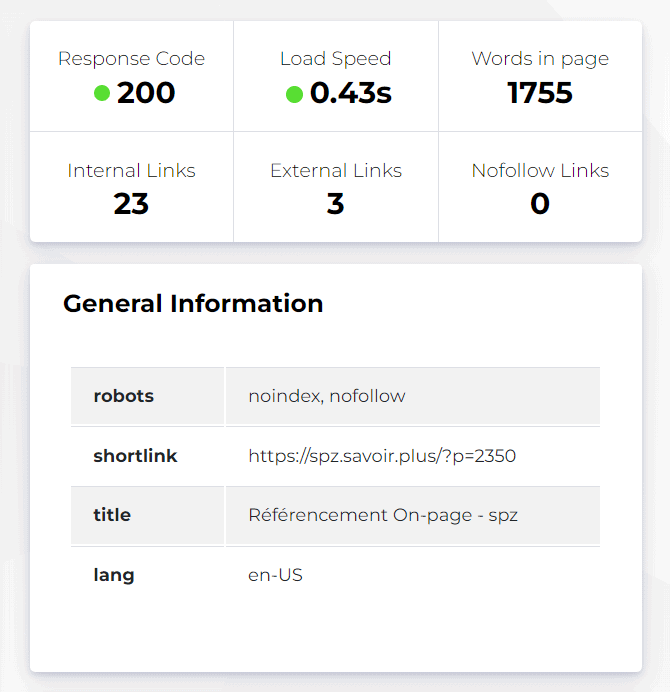Screen dimensions: 670x692
Task: Click the Internal Links count 23
Action: [x=131, y=204]
